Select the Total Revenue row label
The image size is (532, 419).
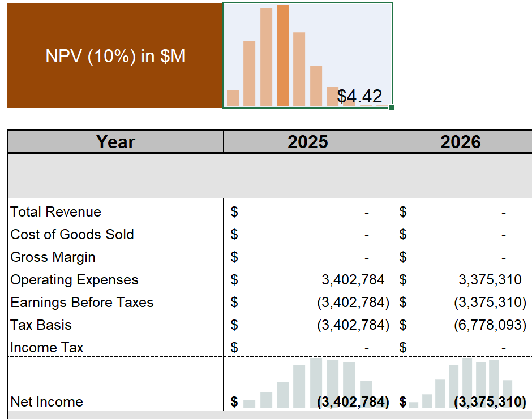pos(55,212)
